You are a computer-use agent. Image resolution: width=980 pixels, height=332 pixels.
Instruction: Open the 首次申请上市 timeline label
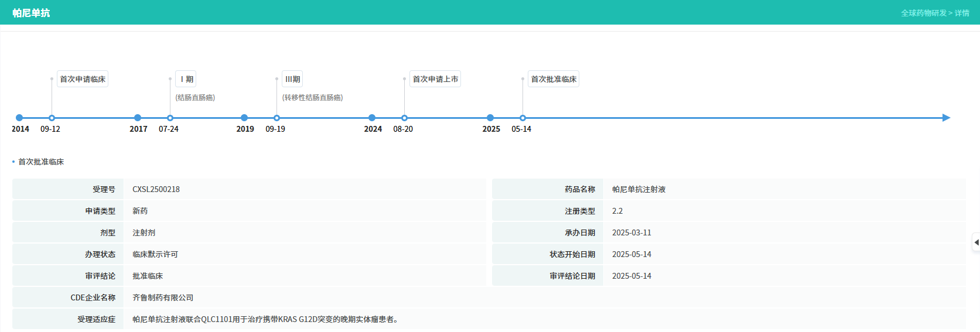point(435,79)
